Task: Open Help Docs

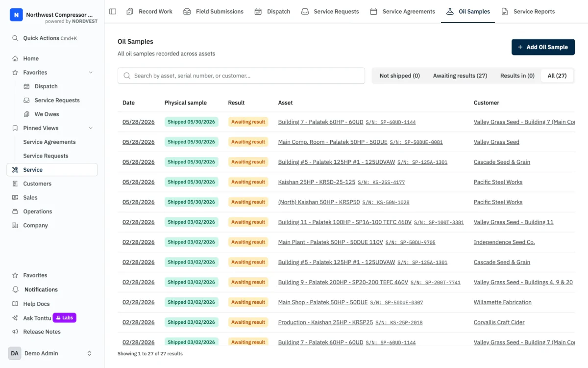Action: [x=36, y=304]
